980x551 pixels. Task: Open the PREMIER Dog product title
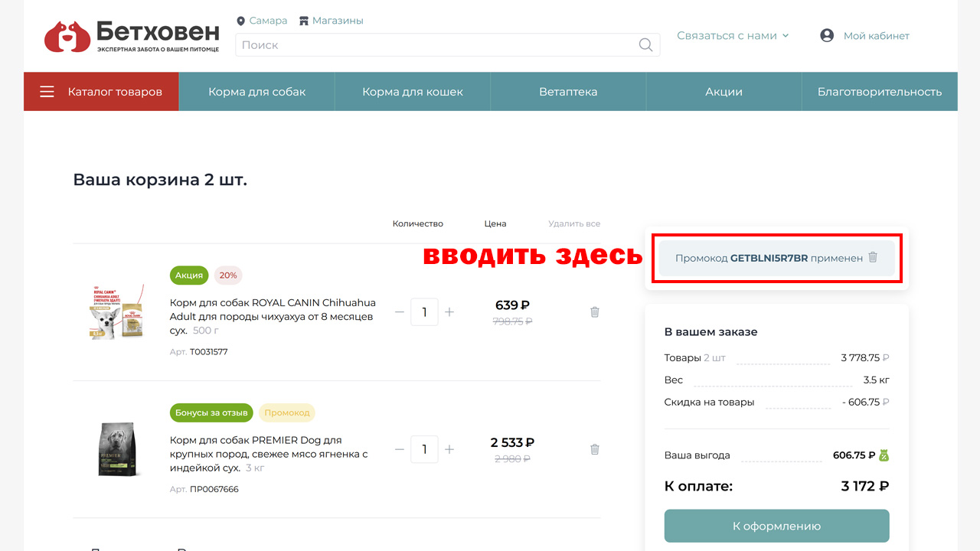[x=269, y=454]
